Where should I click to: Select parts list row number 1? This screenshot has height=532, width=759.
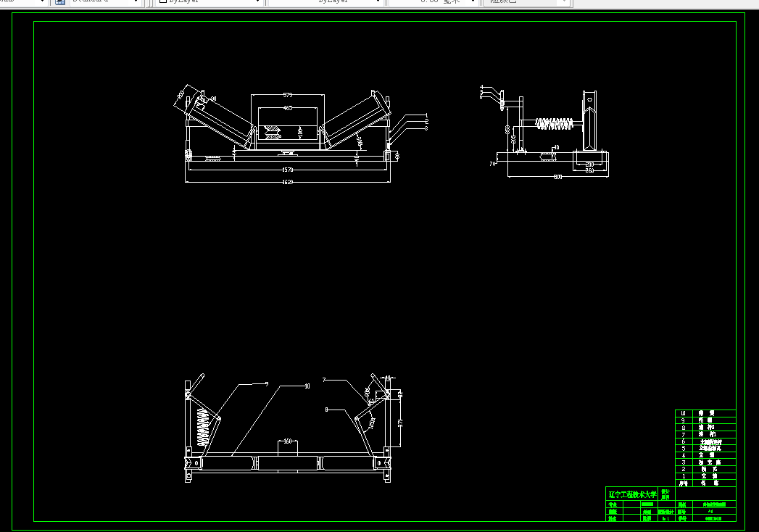684,476
